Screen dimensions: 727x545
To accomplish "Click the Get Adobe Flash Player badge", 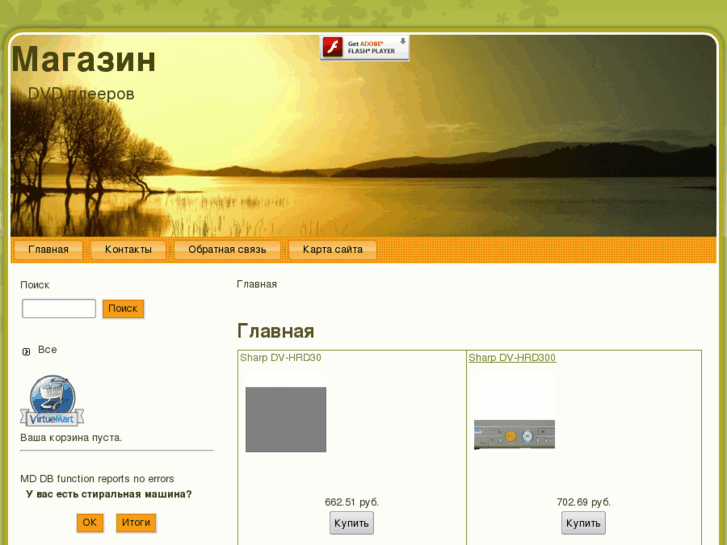I will [x=364, y=48].
